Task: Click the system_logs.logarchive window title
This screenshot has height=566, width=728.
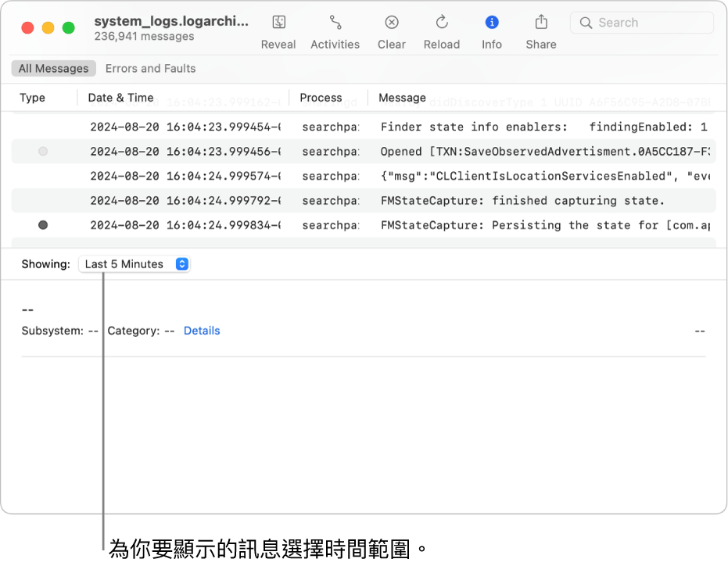Action: click(171, 21)
